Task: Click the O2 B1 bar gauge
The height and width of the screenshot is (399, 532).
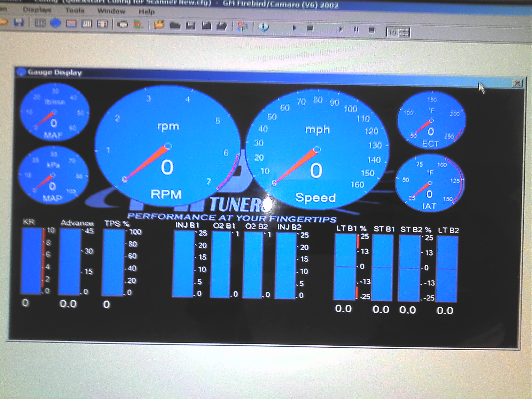Action: tap(221, 265)
